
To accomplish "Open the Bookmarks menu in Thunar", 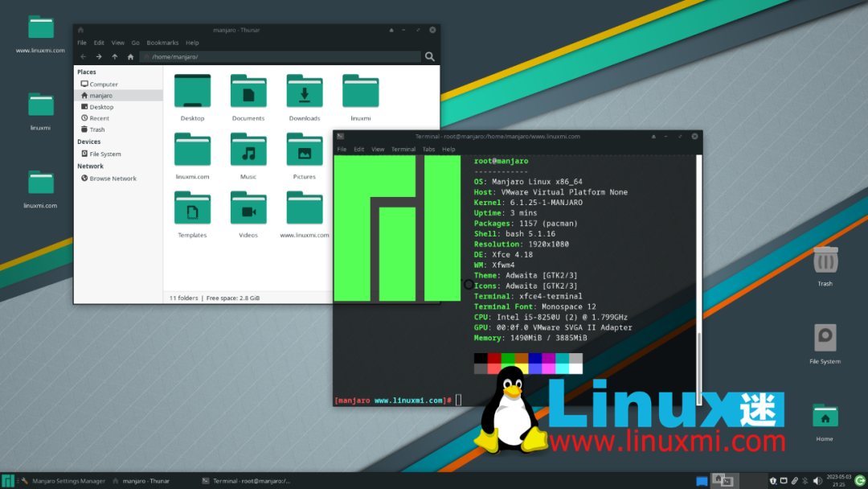I will click(x=162, y=43).
